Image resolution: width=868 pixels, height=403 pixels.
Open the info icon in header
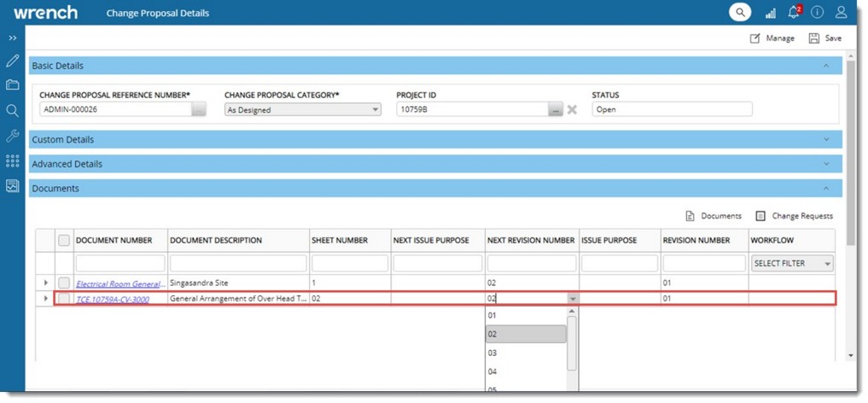point(818,13)
